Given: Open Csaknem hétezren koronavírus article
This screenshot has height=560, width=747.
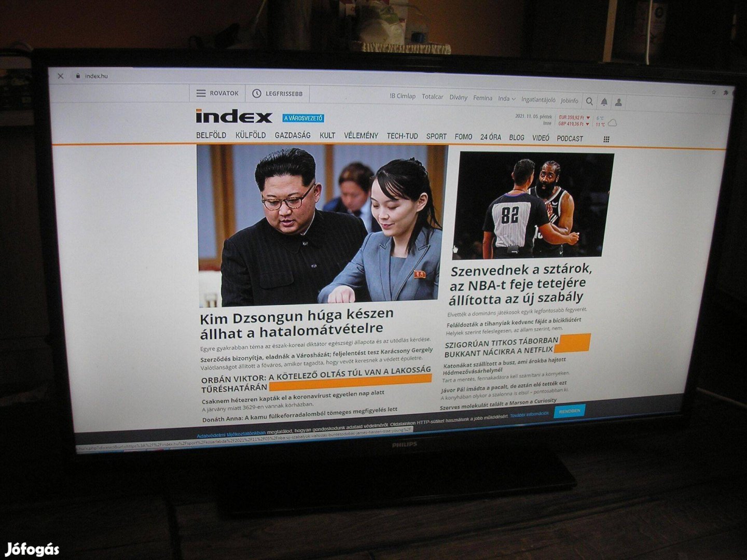Looking at the screenshot, I should click(293, 397).
